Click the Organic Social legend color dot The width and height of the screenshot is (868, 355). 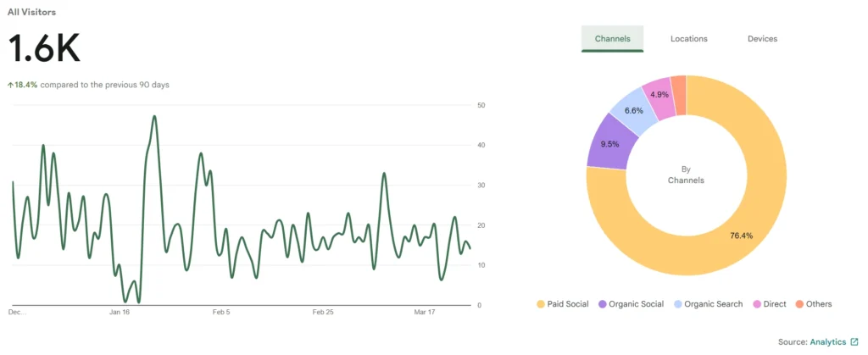(x=603, y=304)
